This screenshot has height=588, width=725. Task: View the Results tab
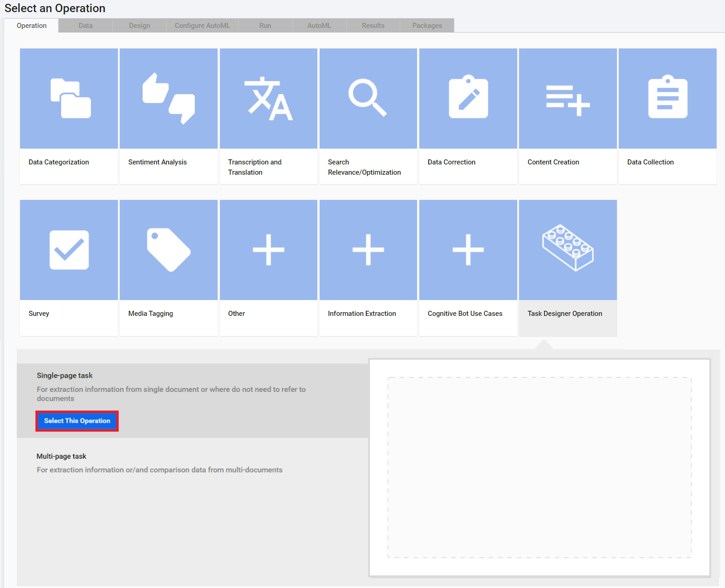point(373,26)
